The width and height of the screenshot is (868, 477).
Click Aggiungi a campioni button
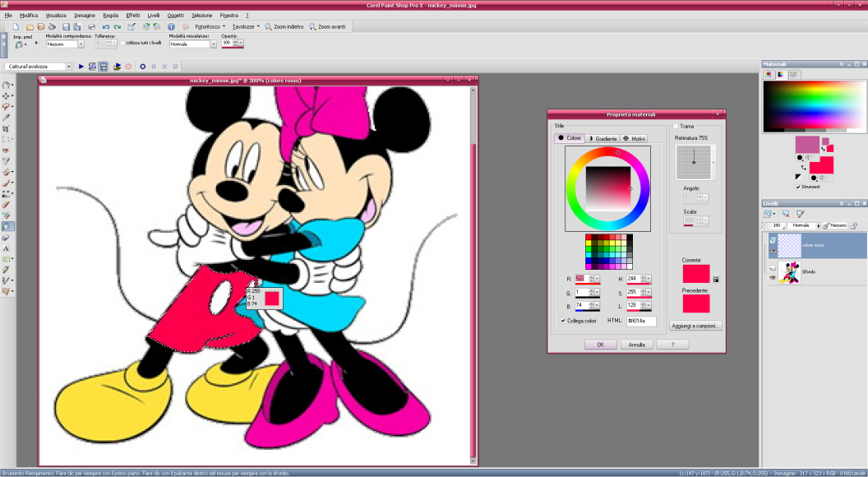coord(696,326)
